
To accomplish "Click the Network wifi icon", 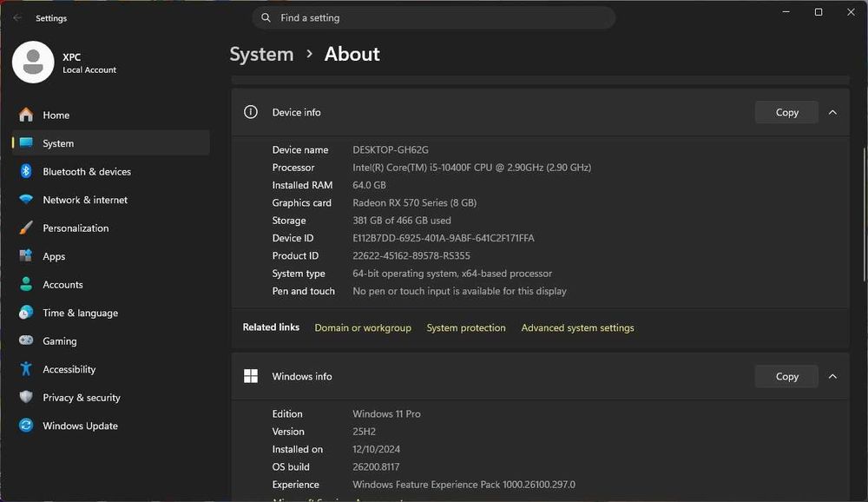I will click(26, 200).
